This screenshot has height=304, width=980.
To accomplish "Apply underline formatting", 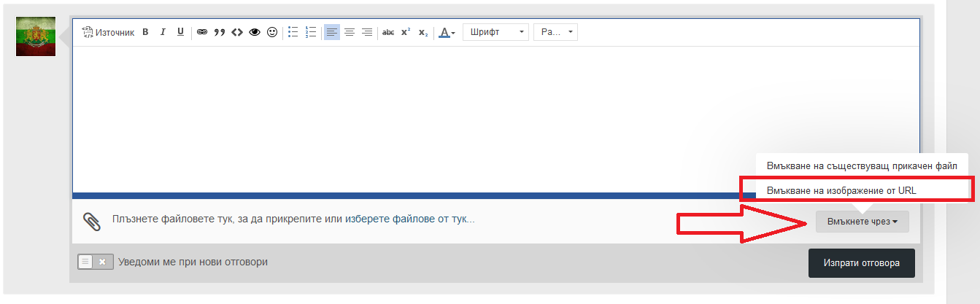I will point(180,32).
